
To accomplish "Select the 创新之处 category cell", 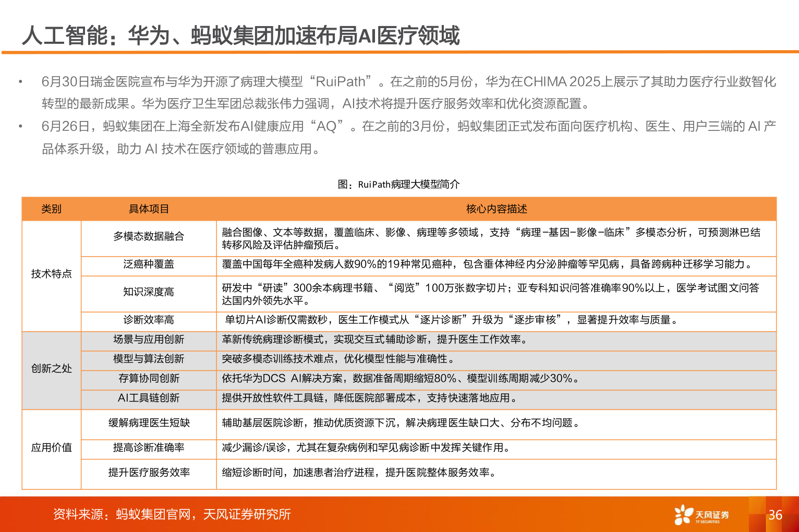I will click(52, 369).
